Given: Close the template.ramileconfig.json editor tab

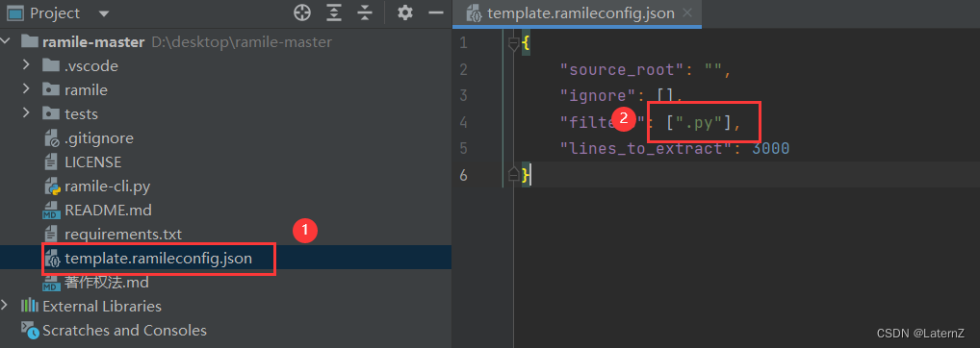Looking at the screenshot, I should tap(687, 12).
